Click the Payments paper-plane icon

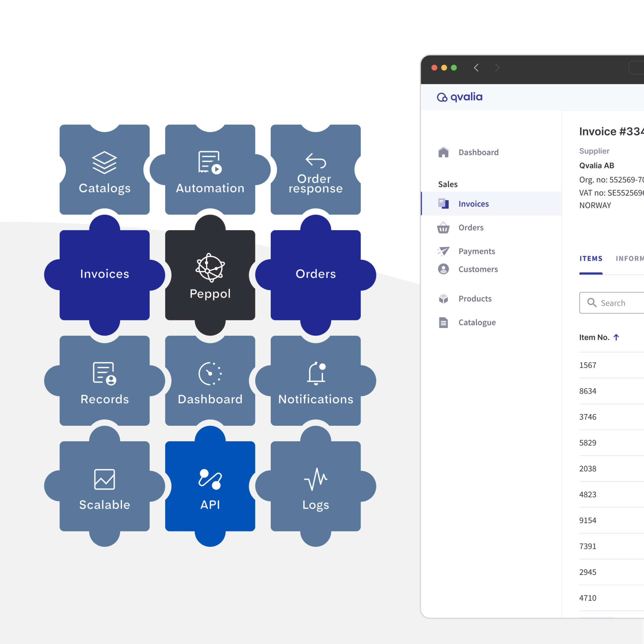(x=443, y=251)
